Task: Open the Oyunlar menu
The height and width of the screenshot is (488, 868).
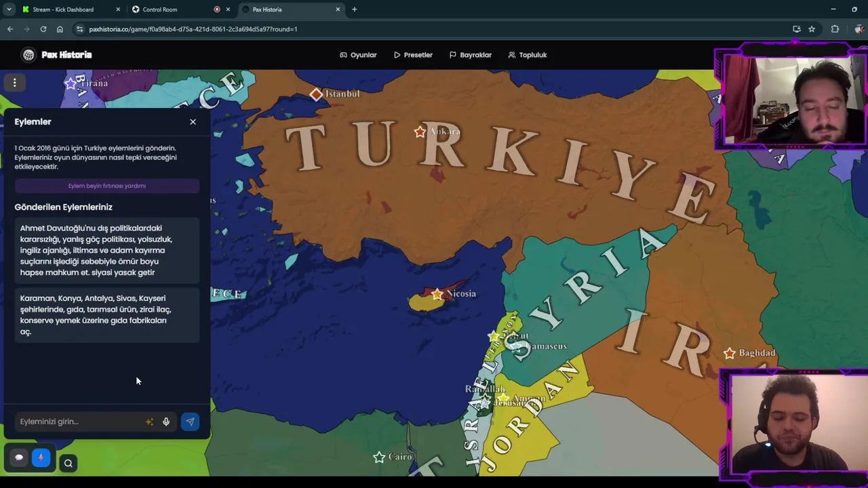Action: tap(358, 55)
